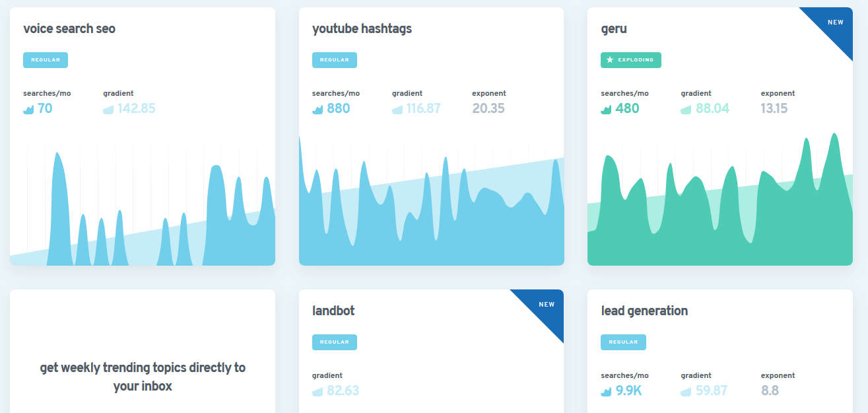Click the NEW corner ribbon on geru card
Image resolution: width=868 pixels, height=413 pixels.
834,23
